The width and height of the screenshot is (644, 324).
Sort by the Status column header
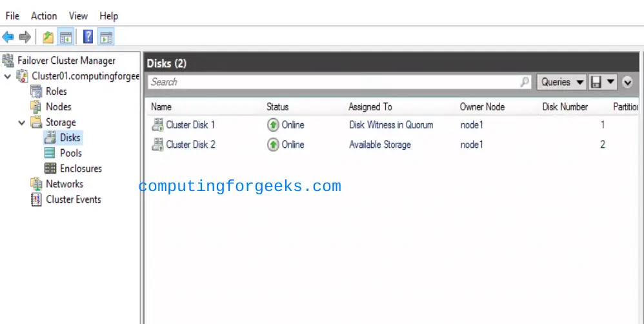point(277,106)
